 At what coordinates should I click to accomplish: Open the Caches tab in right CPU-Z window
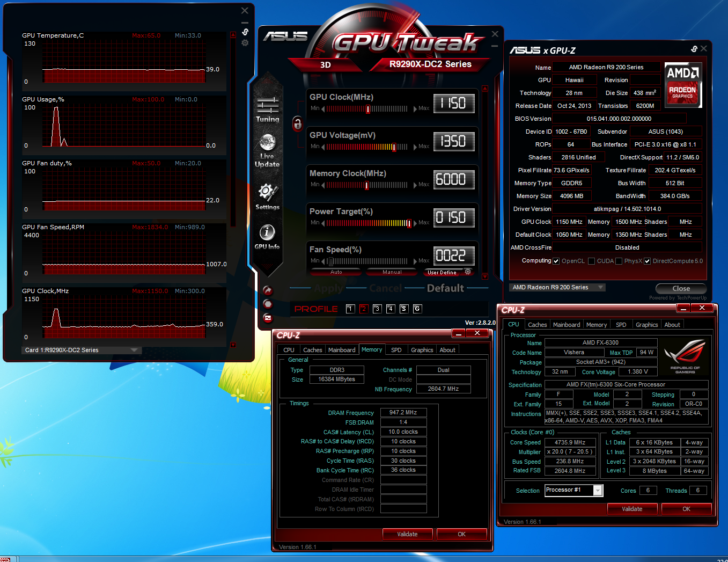click(537, 325)
